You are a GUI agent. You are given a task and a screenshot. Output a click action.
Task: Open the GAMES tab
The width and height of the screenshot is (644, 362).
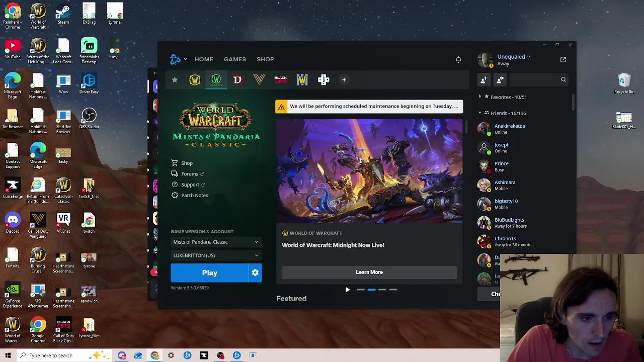click(235, 59)
